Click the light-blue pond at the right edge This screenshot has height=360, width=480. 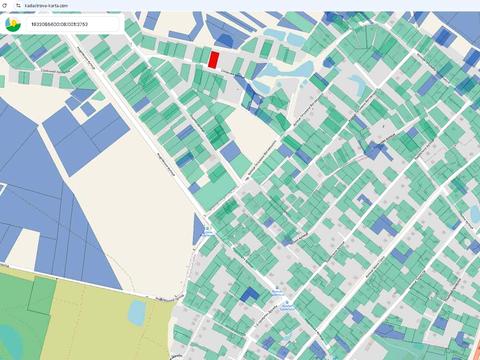(475, 215)
